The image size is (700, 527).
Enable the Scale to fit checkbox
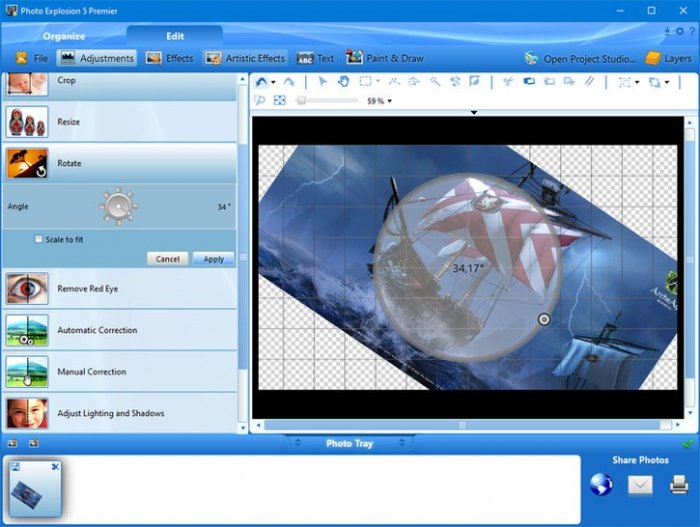point(39,240)
